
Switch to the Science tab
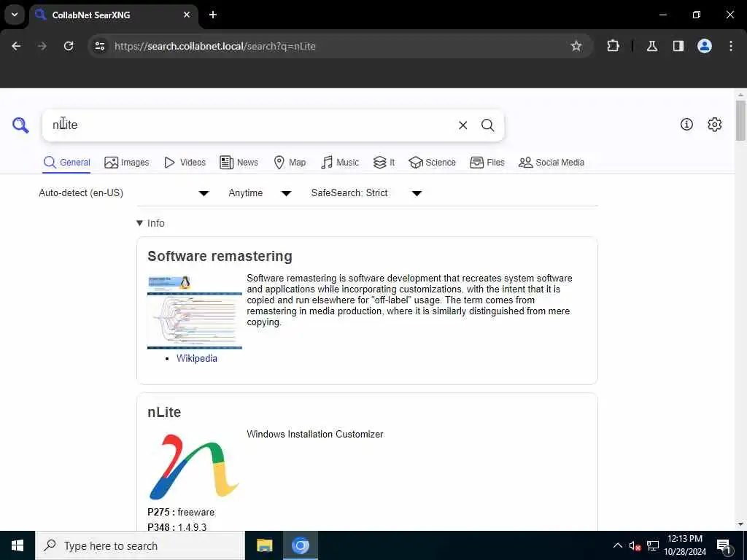432,163
